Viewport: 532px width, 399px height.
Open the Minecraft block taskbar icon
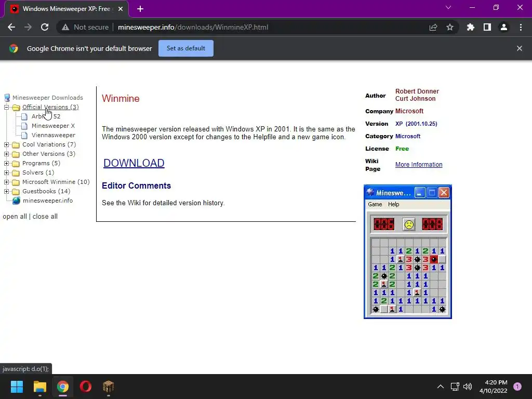[109, 387]
